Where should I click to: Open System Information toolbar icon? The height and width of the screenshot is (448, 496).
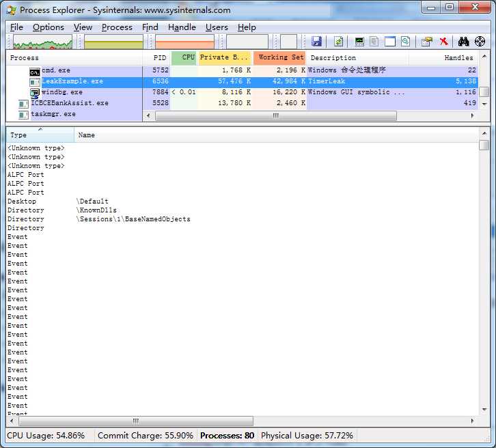coord(359,42)
